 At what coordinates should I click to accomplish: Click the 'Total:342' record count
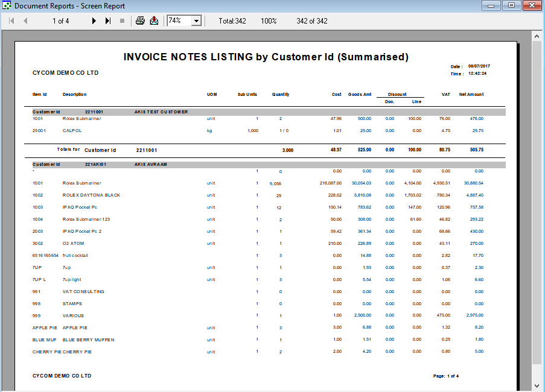(232, 21)
